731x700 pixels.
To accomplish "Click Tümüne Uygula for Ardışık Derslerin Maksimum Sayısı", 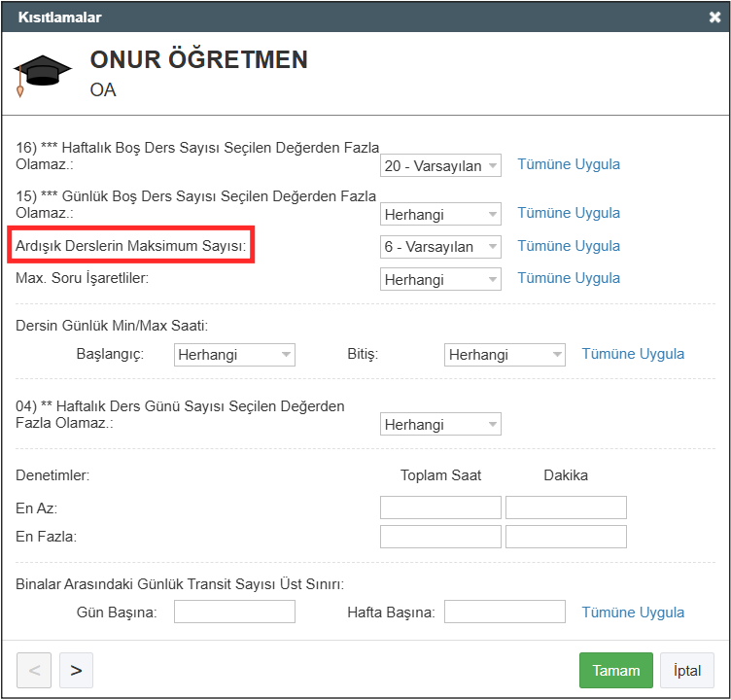I will [x=569, y=246].
